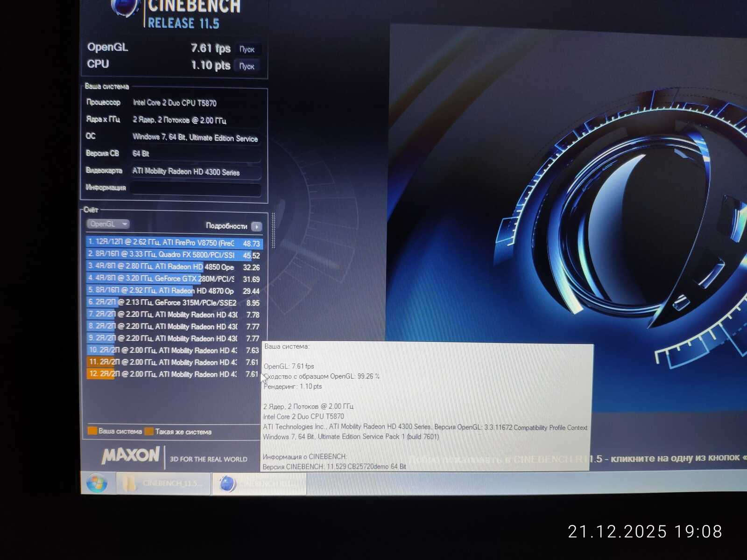Start the CPU benchmark with its Пуск button
747x560 pixels.
[247, 66]
